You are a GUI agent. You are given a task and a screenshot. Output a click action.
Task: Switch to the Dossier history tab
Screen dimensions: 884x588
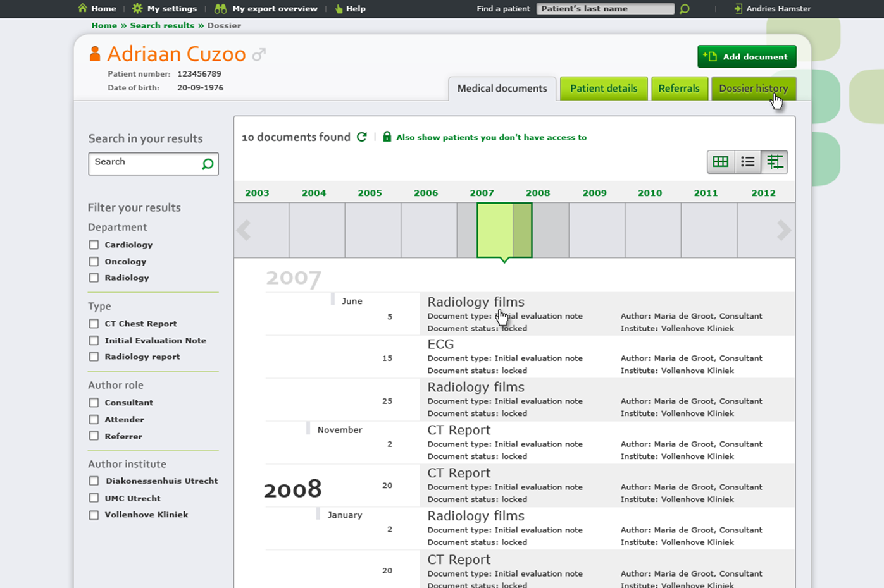pos(753,89)
